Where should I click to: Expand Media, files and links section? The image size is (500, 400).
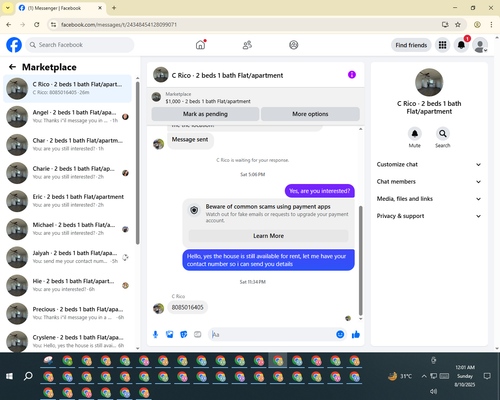click(x=429, y=199)
